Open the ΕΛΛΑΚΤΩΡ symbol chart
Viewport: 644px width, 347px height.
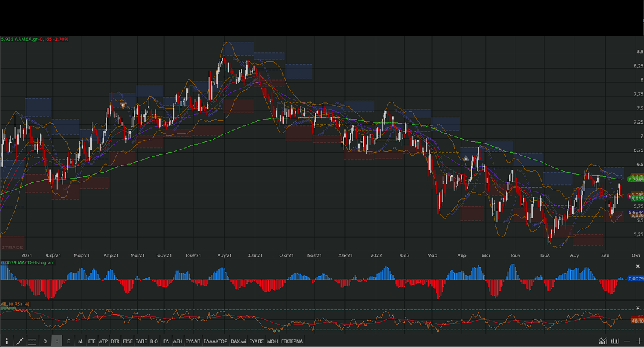pyautogui.click(x=215, y=341)
